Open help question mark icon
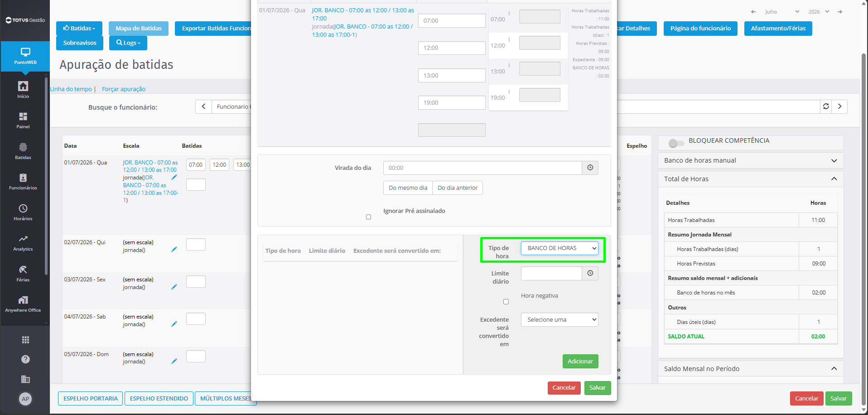The height and width of the screenshot is (415, 868). pos(25,359)
